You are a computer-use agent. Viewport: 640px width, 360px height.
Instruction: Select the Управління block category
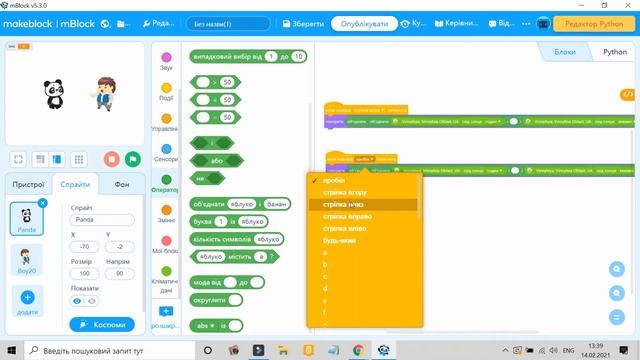coord(166,123)
